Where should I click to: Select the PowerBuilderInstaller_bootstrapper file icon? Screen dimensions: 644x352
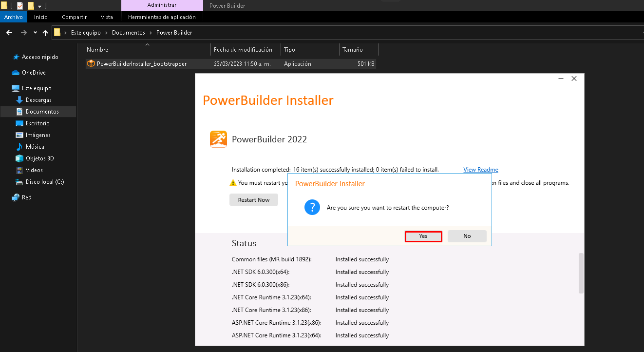click(91, 64)
